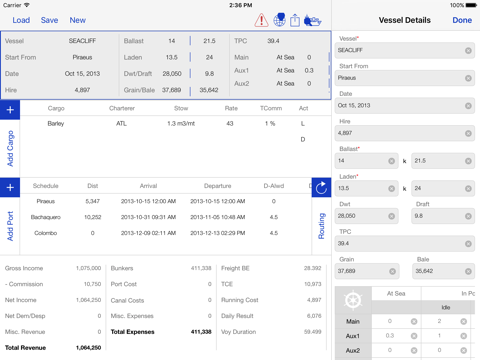Edit the Grain input field
Image resolution: width=480 pixels, height=360 pixels.
[367, 271]
